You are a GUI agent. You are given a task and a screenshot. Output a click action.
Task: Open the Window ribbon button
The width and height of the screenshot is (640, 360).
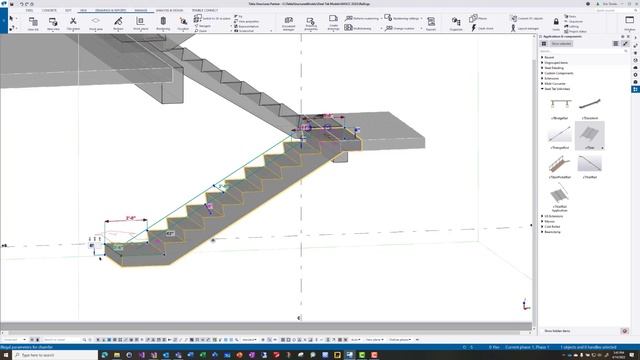pyautogui.click(x=629, y=23)
